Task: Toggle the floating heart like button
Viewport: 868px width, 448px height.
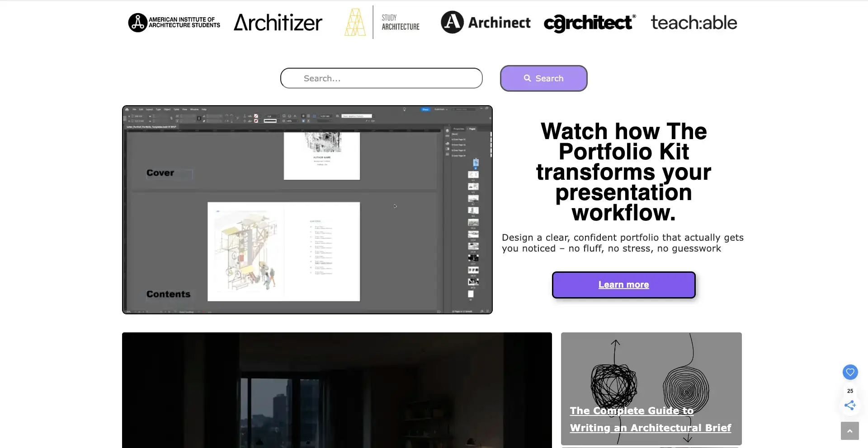Action: point(850,372)
